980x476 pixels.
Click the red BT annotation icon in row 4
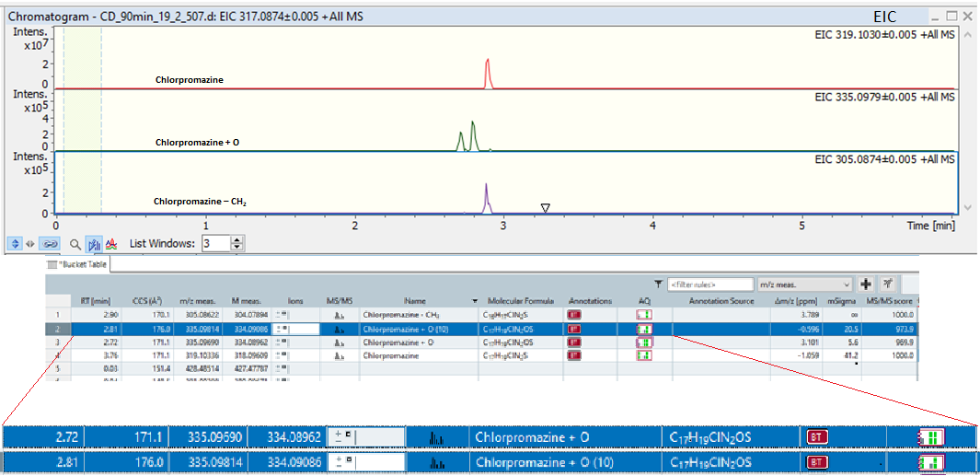pyautogui.click(x=574, y=355)
